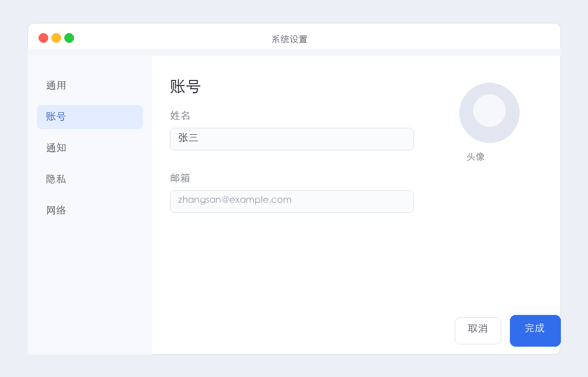Minimize window with the yellow button
Image resolution: width=588 pixels, height=377 pixels.
[56, 38]
